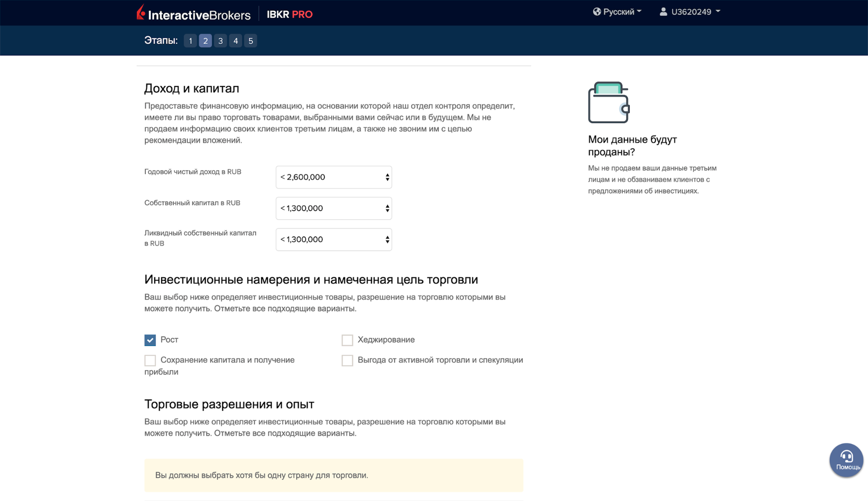Click Инвестиционные намерения section heading
868x501 pixels.
pos(311,280)
